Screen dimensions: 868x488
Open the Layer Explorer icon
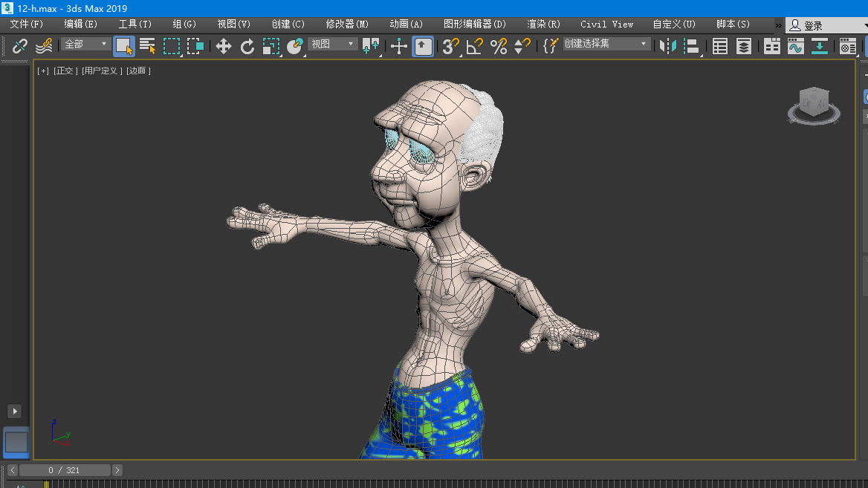pyautogui.click(x=743, y=46)
